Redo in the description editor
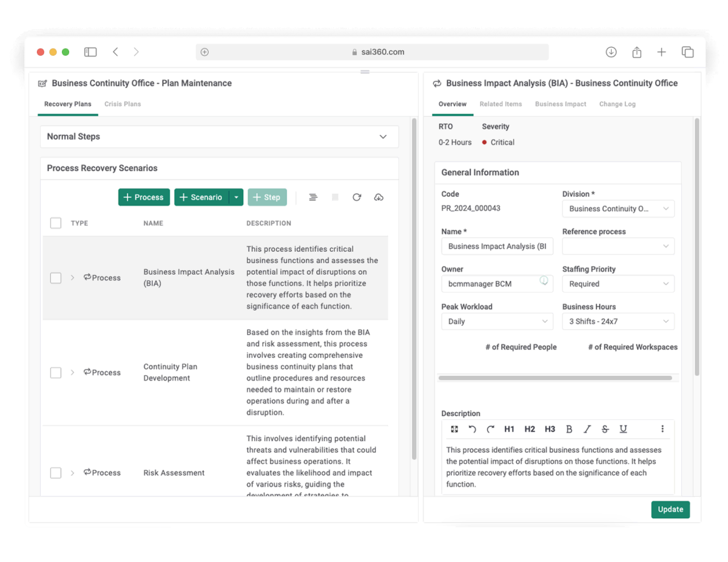728x562 pixels. click(x=490, y=429)
